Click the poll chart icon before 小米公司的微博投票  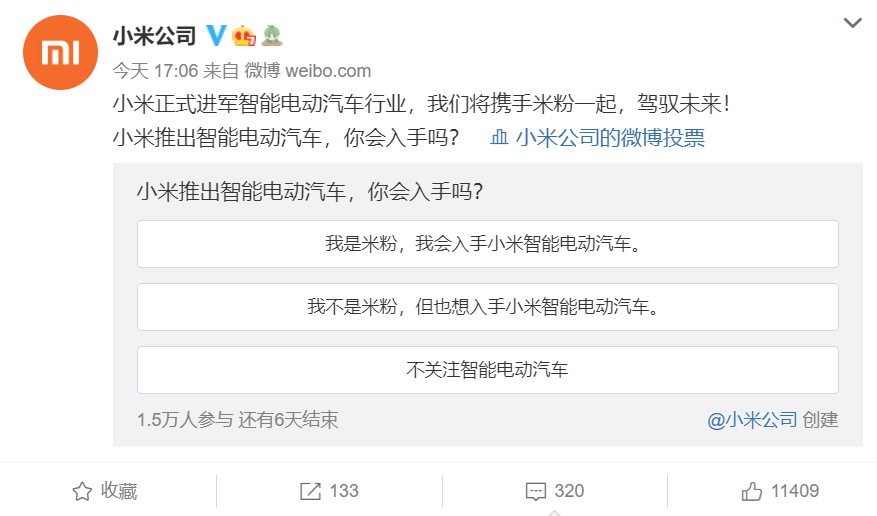click(x=501, y=138)
